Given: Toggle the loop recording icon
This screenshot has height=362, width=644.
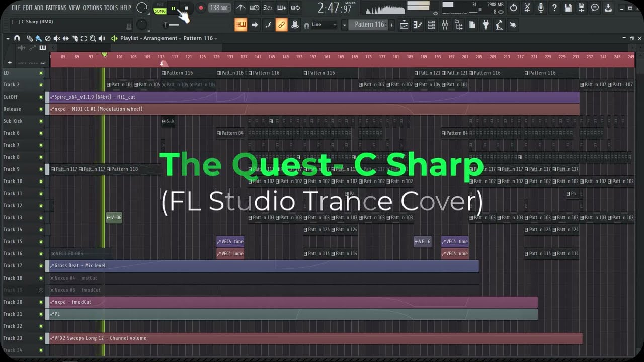Looking at the screenshot, I should pyautogui.click(x=295, y=8).
